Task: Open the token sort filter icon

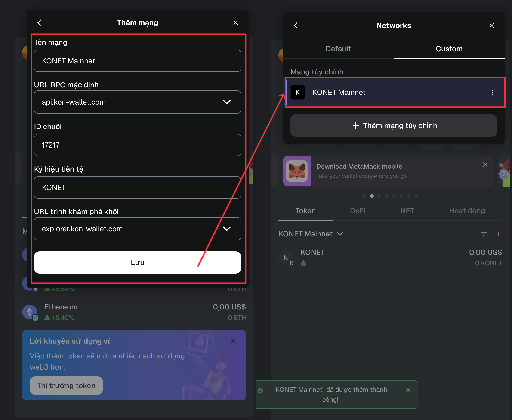Action: [x=484, y=234]
